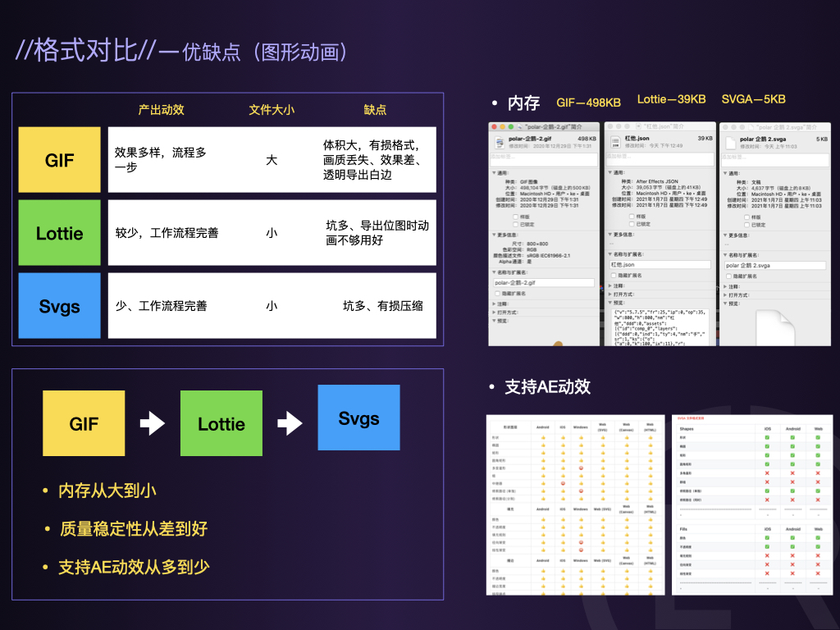Click the name field containing polar-企鹅-2.gif
Image resolution: width=840 pixels, height=630 pixels.
click(x=544, y=283)
